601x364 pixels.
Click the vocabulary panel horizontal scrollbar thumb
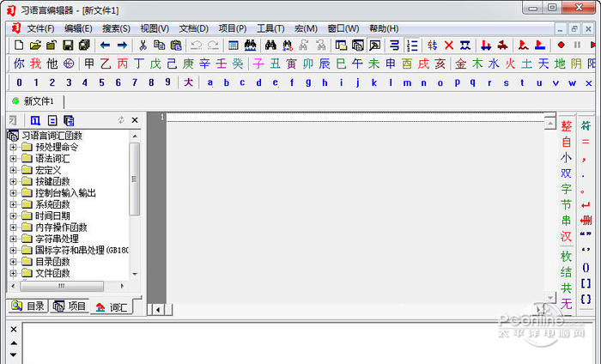click(61, 286)
